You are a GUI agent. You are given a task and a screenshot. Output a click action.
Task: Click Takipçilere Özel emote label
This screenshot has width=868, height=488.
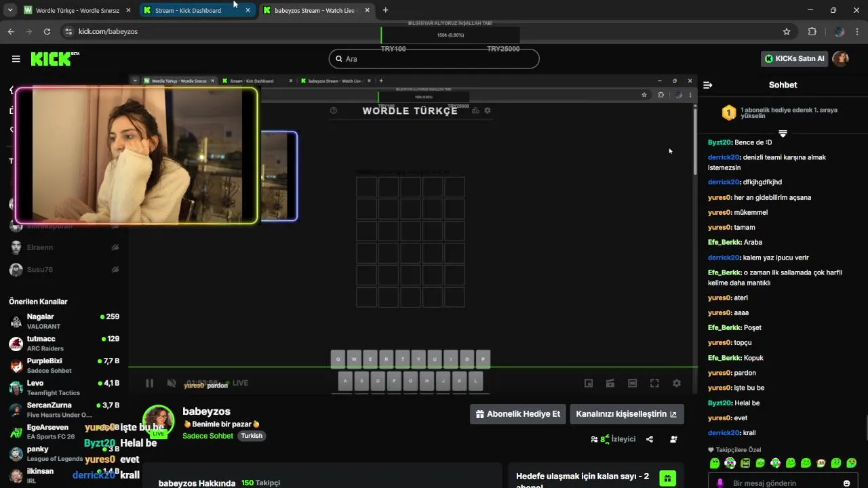point(734,450)
